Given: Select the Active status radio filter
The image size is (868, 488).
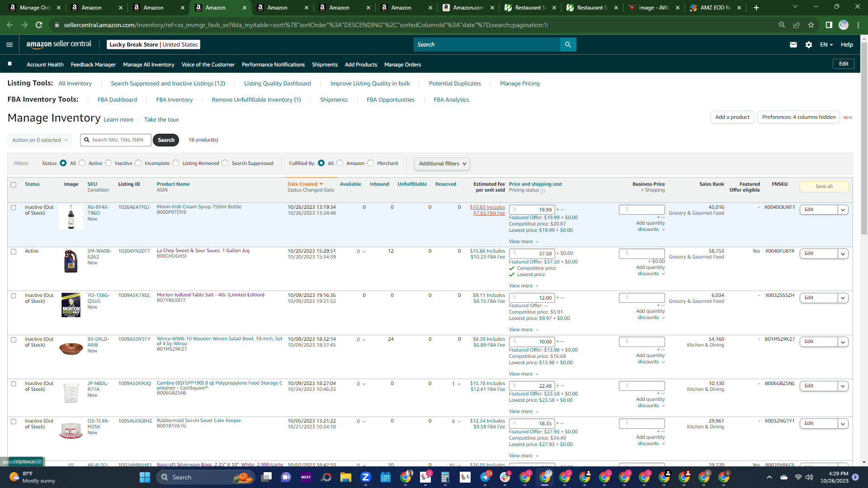Looking at the screenshot, I should 82,163.
